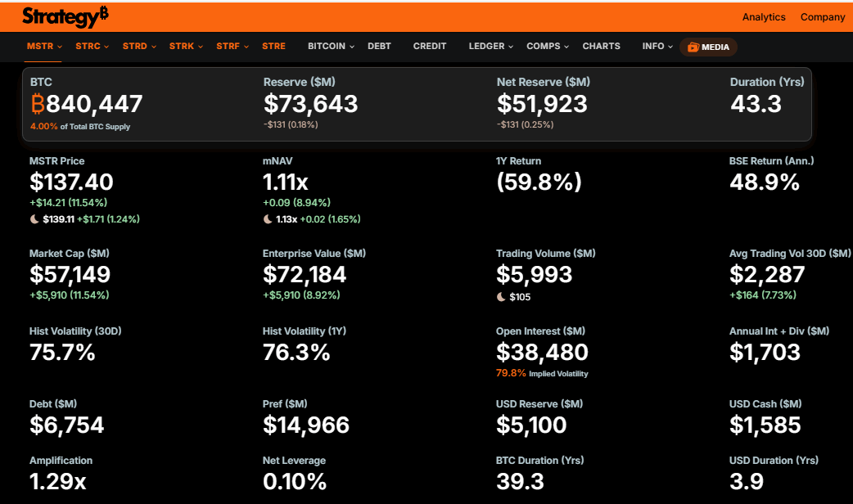Click the Amplification value 1.29x
This screenshot has width=853, height=504.
(57, 482)
